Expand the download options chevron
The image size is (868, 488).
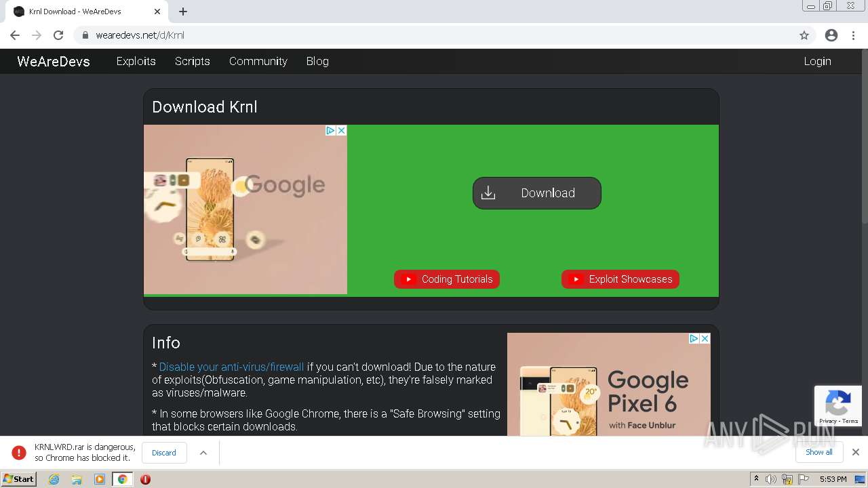[203, 453]
